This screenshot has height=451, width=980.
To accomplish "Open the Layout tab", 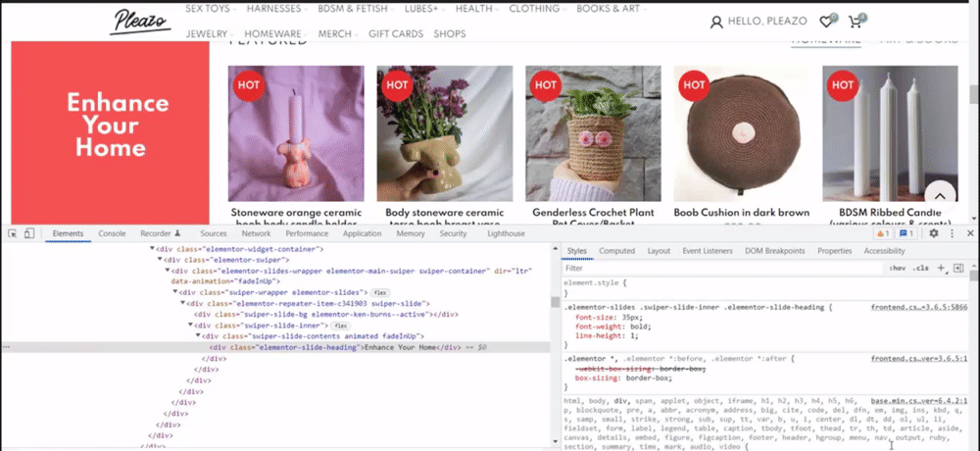I will (659, 251).
